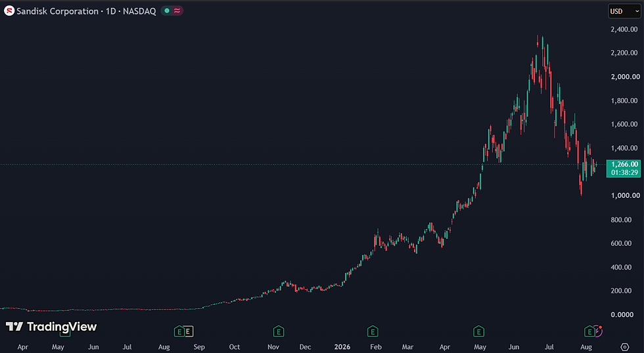Image resolution: width=644 pixels, height=353 pixels.
Task: Click the green market status dot
Action: pyautogui.click(x=167, y=11)
